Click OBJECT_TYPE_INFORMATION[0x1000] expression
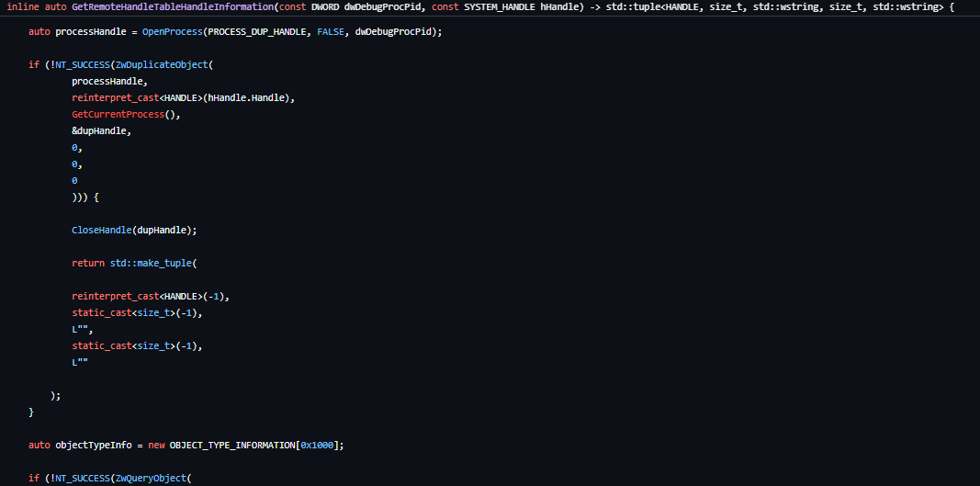980x486 pixels. coord(253,446)
